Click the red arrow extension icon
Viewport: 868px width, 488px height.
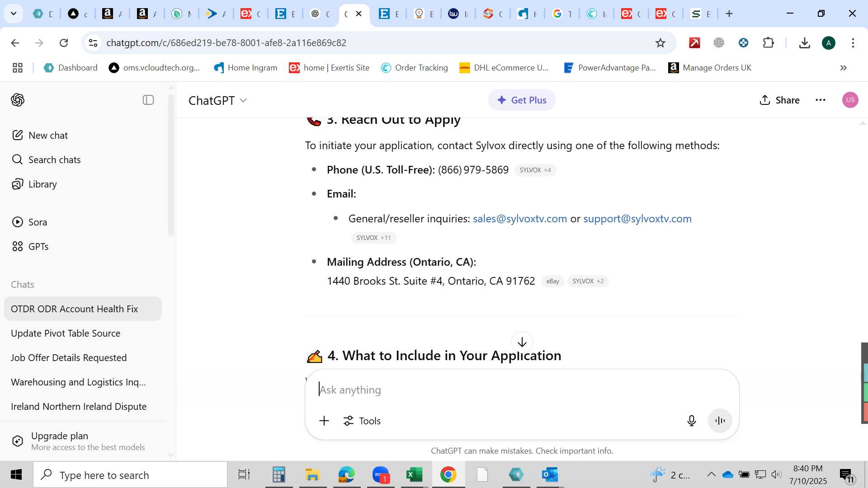pos(694,42)
